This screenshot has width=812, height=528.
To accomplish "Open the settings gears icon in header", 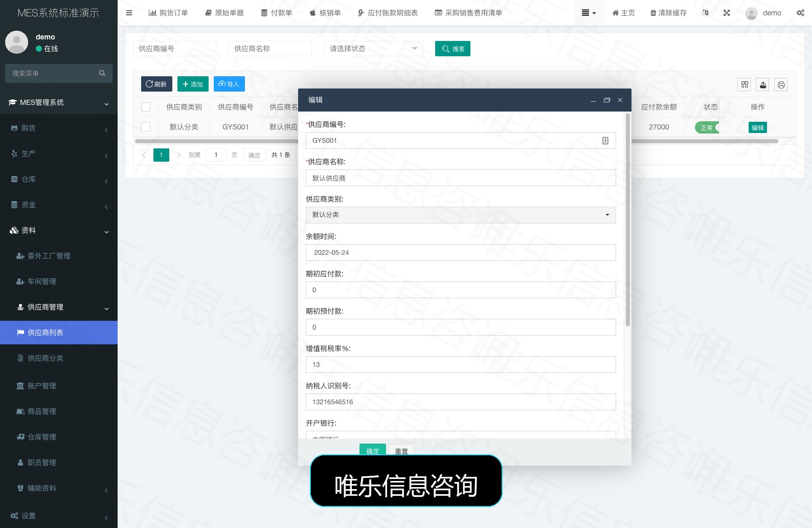I will 800,13.
